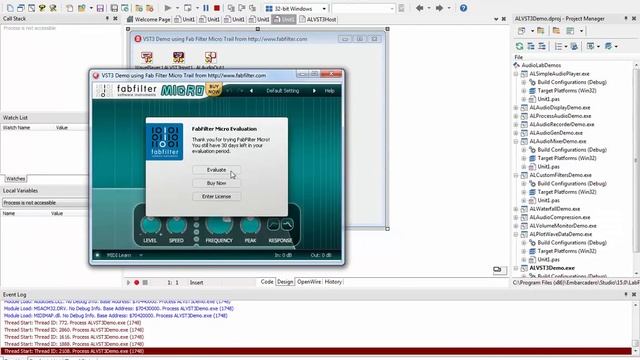
Task: Select the Watches tab in the Watch List
Action: click(16, 179)
